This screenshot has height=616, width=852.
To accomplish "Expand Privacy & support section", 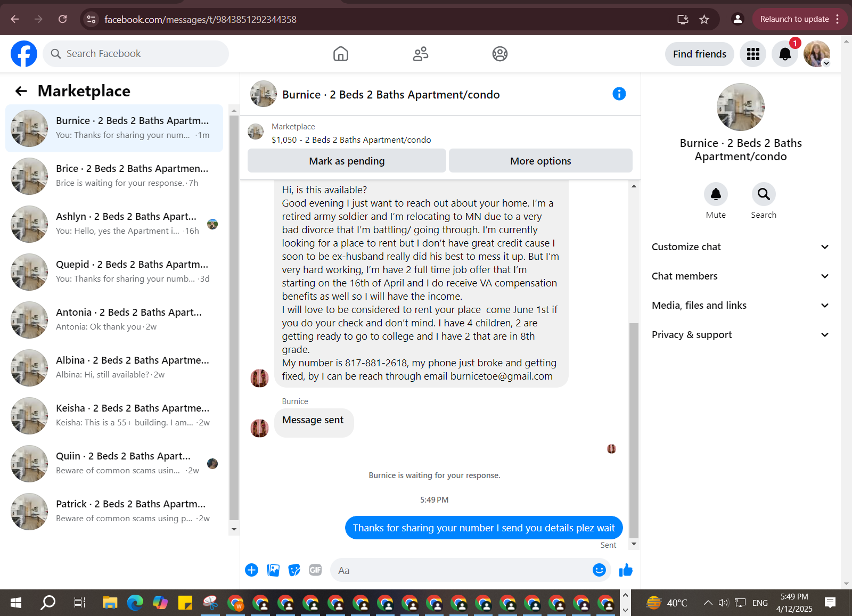I will (x=740, y=335).
